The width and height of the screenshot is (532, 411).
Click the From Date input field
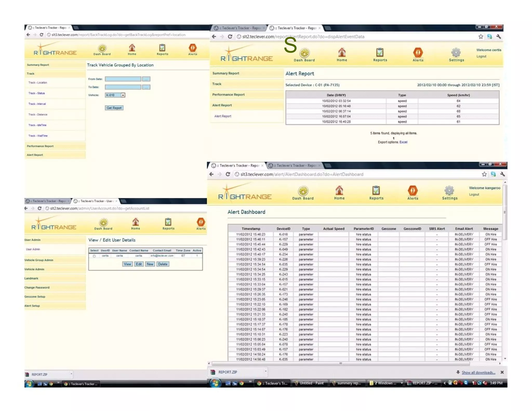coord(123,79)
